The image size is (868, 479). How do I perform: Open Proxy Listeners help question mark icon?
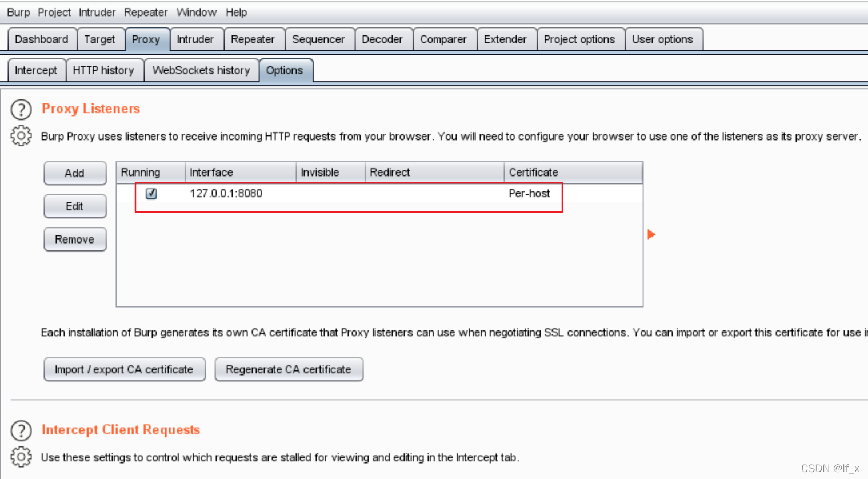pyautogui.click(x=21, y=109)
